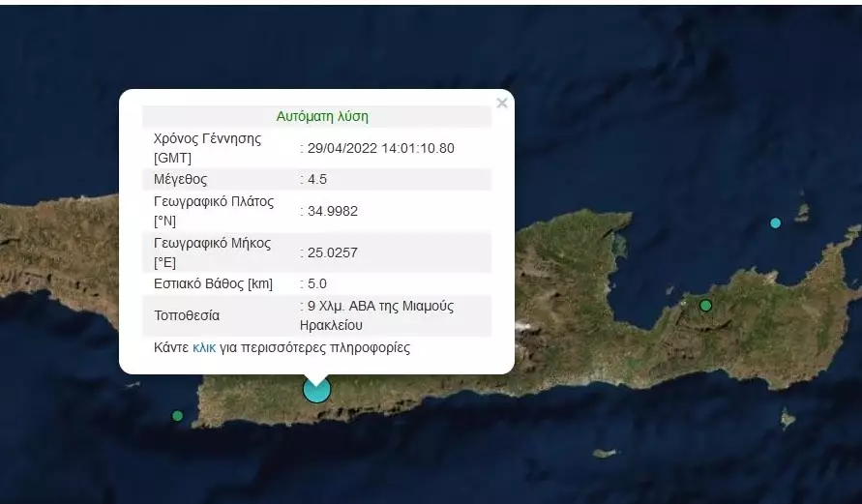
Task: Click the small island south of eastern Crete
Action: pos(605,453)
